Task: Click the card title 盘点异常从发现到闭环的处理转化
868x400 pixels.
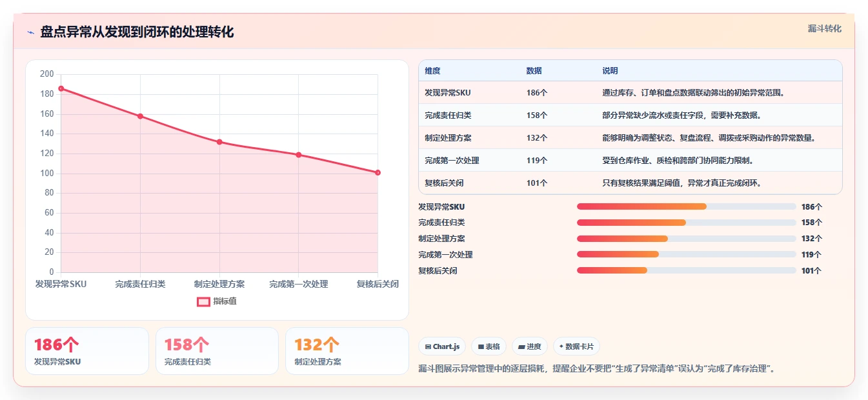Action: [137, 32]
